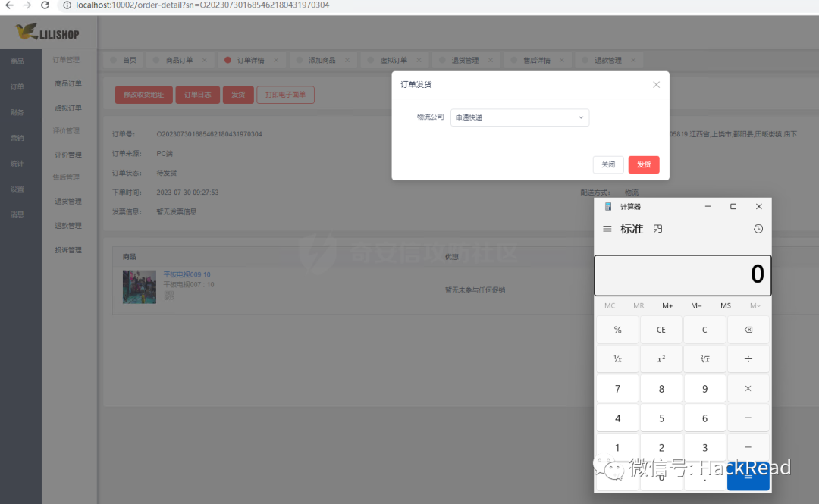Viewport: 819px width, 504px height.
Task: Expand the 设置 sidebar section
Action: (x=17, y=189)
